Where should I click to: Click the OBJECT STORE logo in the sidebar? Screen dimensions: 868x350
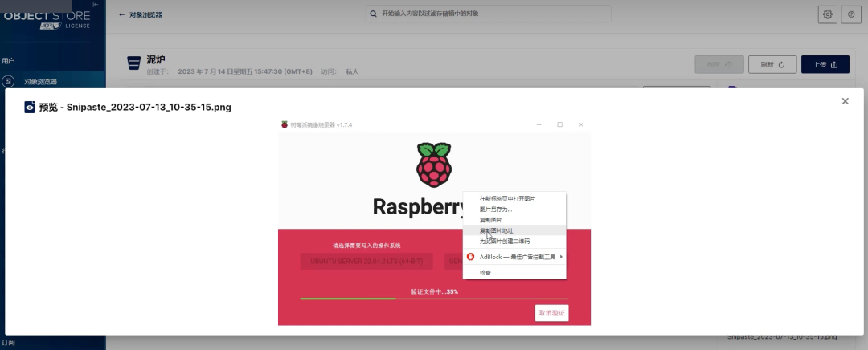(x=47, y=18)
